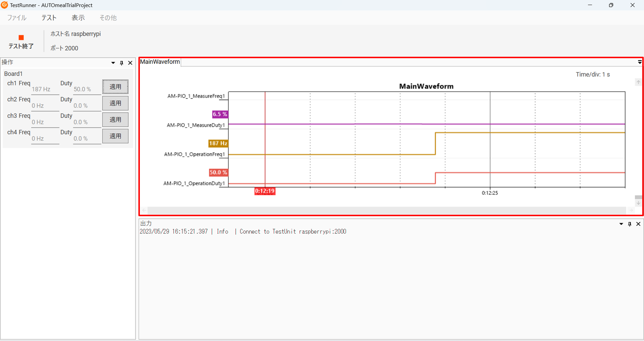Pin the 出力 output panel
The width and height of the screenshot is (644, 341).
[x=629, y=224]
